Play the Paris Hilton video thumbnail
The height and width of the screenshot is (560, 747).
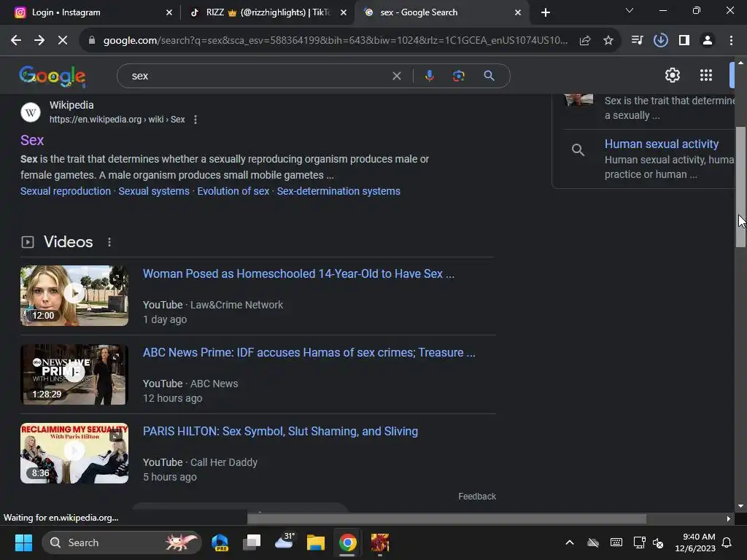[74, 454]
